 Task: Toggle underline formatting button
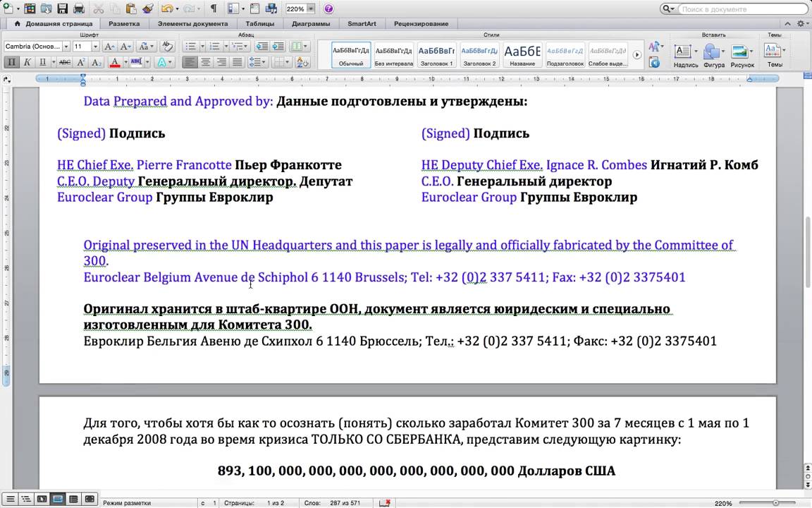43,62
